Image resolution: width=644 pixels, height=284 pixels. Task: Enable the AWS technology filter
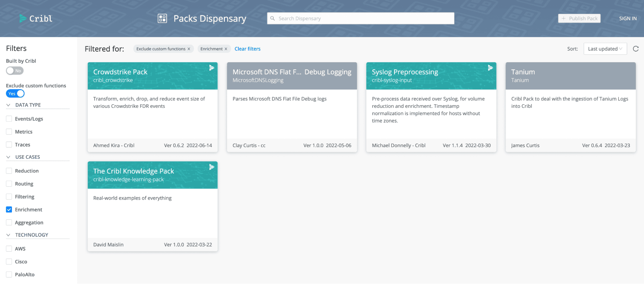click(x=9, y=249)
